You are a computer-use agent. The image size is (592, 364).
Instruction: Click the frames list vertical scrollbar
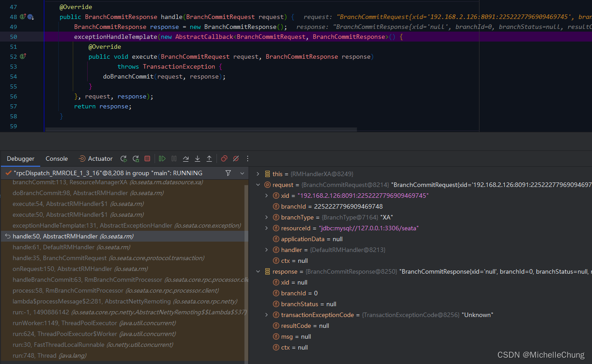point(246,274)
